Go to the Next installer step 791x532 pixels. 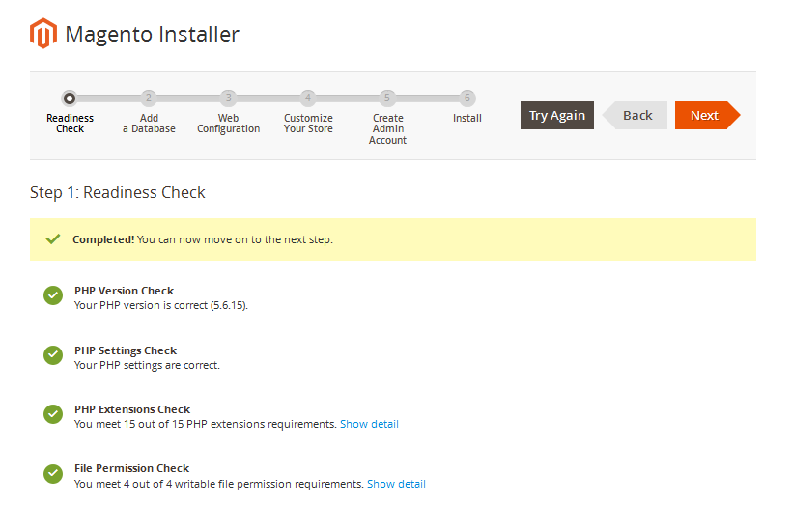tap(707, 116)
